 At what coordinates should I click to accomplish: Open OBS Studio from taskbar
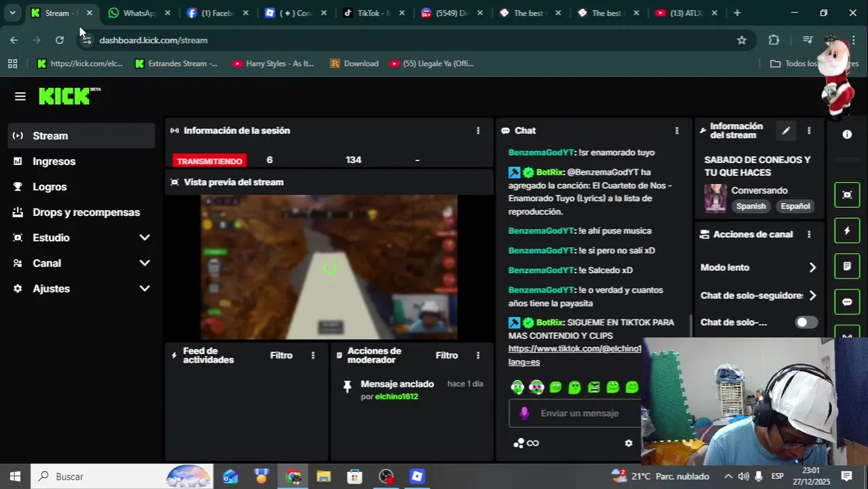pyautogui.click(x=386, y=476)
